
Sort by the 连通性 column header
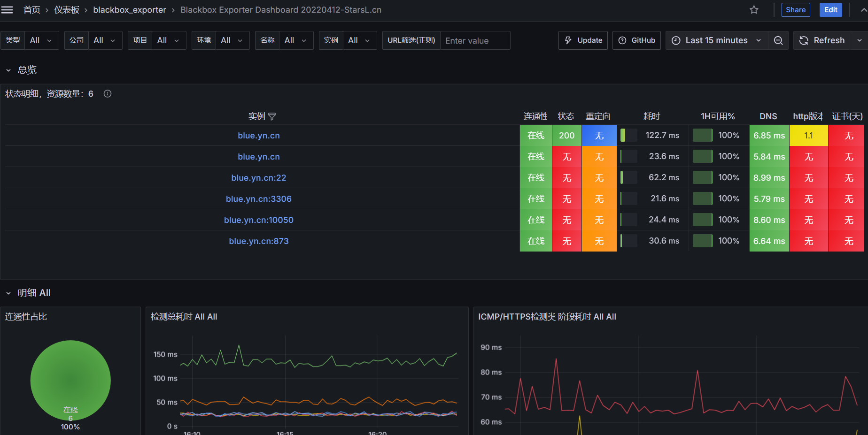pos(535,116)
